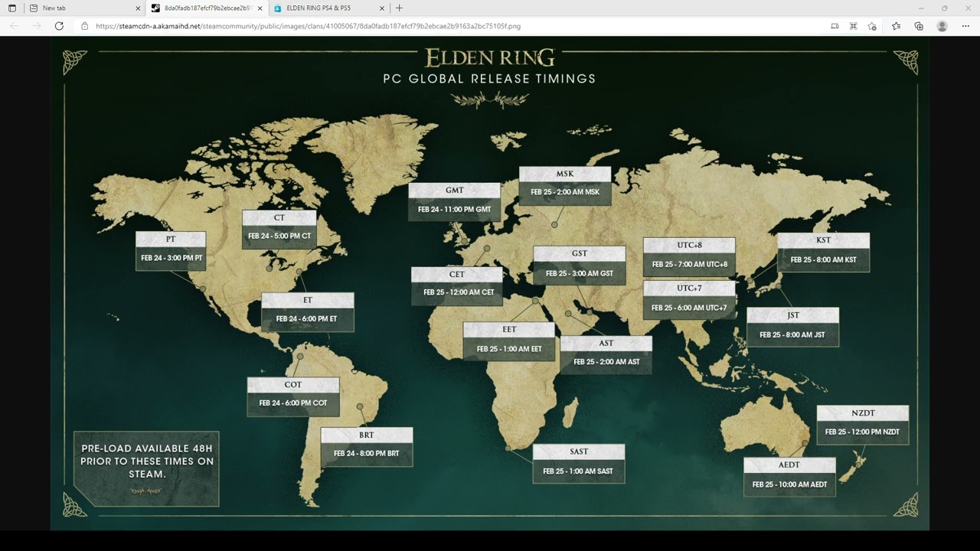Click "FEB 25 - 10:00 AM AEDT" text

pyautogui.click(x=790, y=484)
